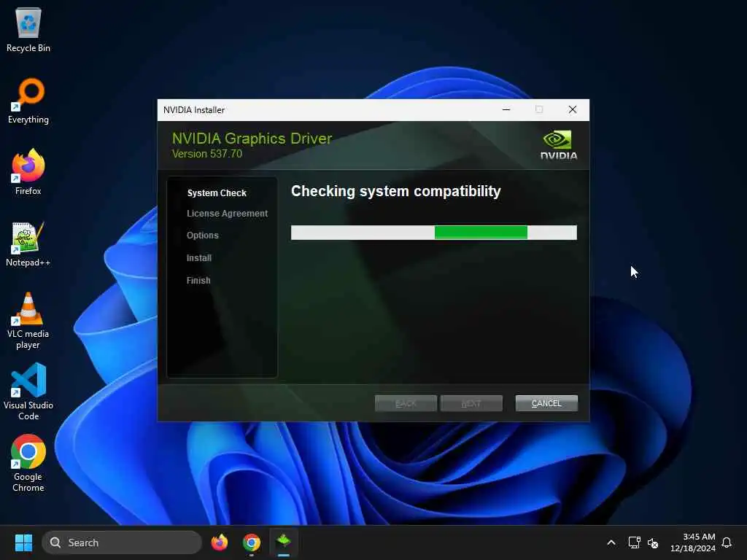Click the muted volume tray icon
Image resolution: width=747 pixels, height=560 pixels.
[653, 542]
